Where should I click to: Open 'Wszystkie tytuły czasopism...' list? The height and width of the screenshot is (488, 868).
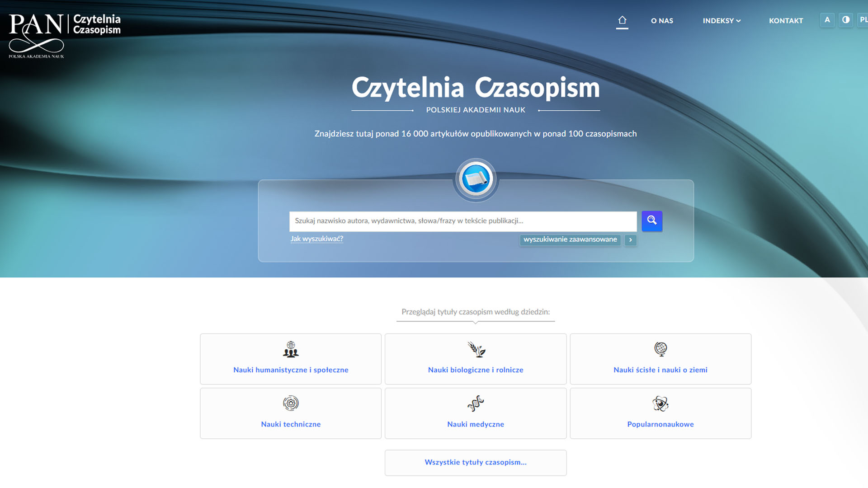pos(476,463)
